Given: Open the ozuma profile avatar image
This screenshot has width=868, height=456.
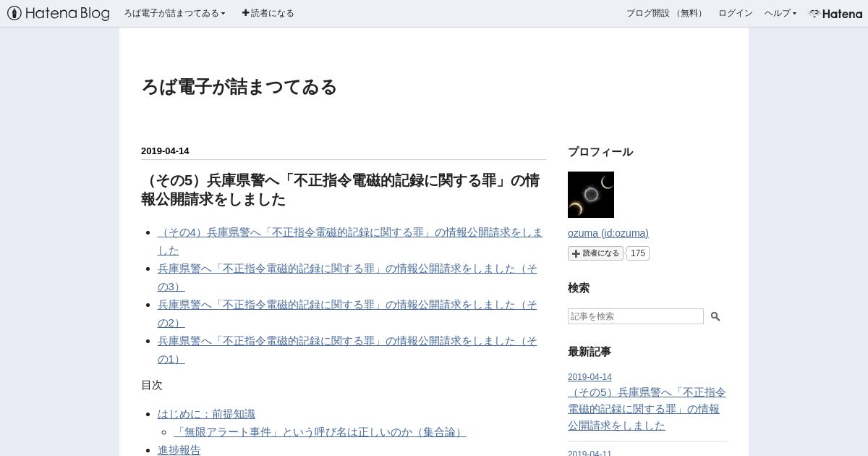Looking at the screenshot, I should pos(591,195).
